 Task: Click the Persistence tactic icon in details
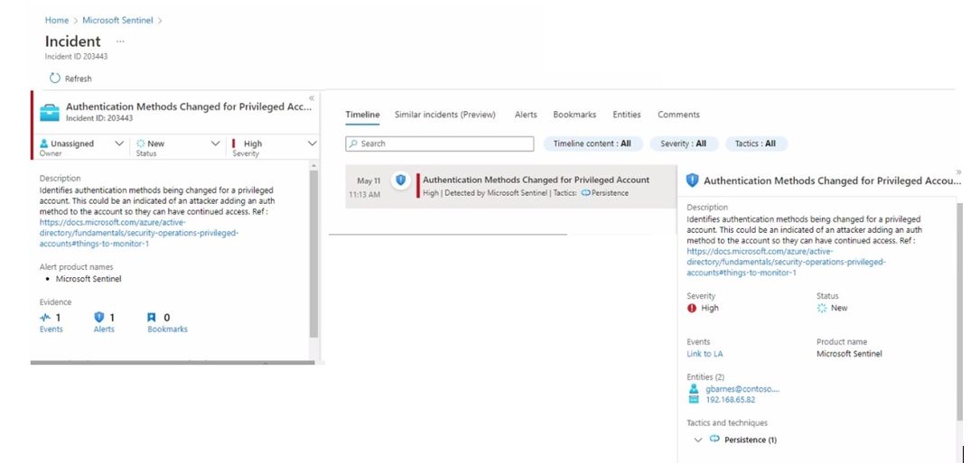tap(715, 440)
